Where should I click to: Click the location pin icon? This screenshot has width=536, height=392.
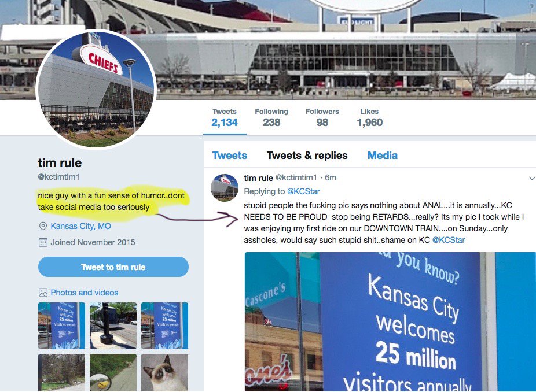(43, 226)
